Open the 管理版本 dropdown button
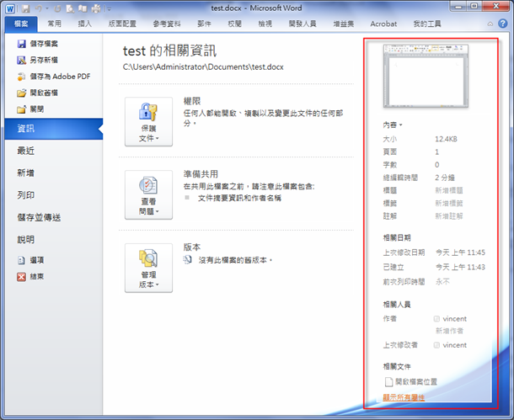The height and width of the screenshot is (420, 514). click(148, 268)
